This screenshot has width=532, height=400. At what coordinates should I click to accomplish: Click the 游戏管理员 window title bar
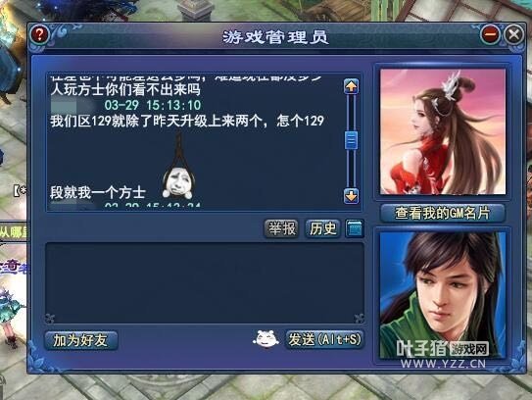pos(275,36)
